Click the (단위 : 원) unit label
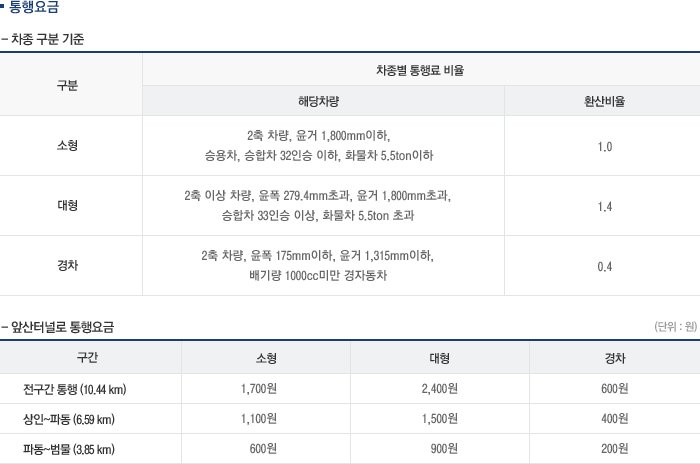The width and height of the screenshot is (700, 464). click(675, 326)
